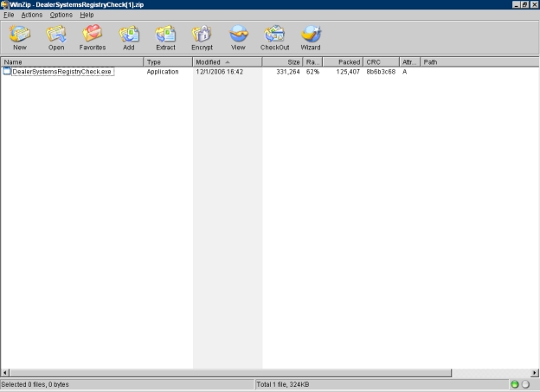Sort by the Modified column header
Viewport: 540px width, 392px height.
228,62
